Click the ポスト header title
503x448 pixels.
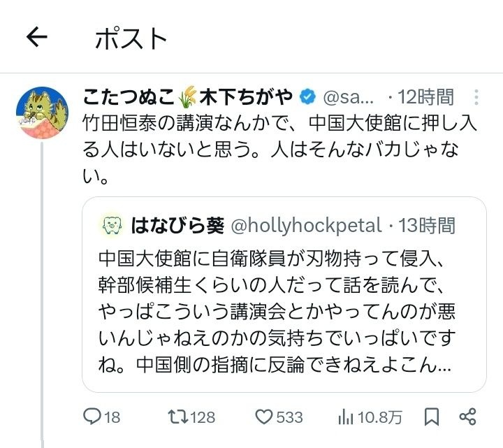(x=131, y=38)
